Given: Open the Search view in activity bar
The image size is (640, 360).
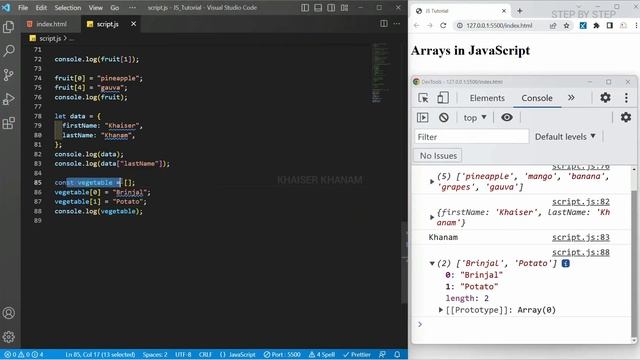Looking at the screenshot, I should (9, 51).
